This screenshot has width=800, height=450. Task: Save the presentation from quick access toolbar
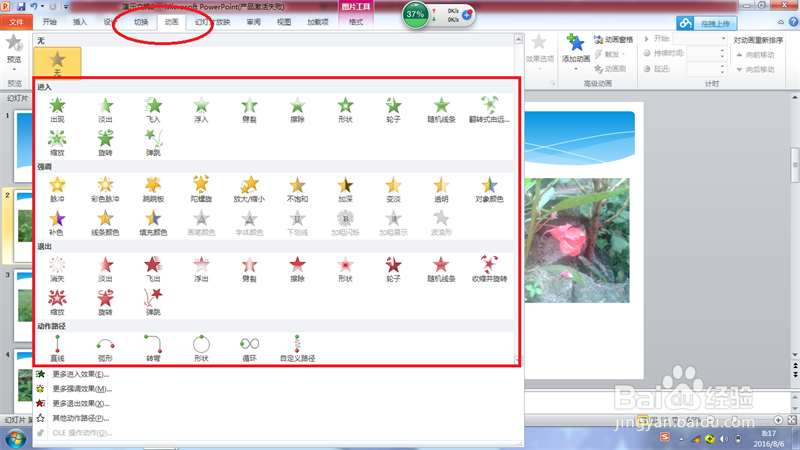point(21,7)
